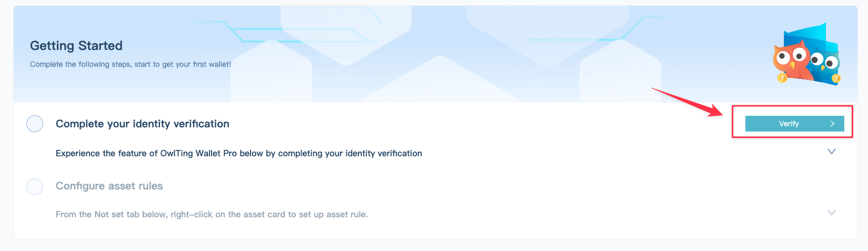The image size is (868, 251).
Task: Select the Configure asset rules step circle
Action: click(x=35, y=186)
